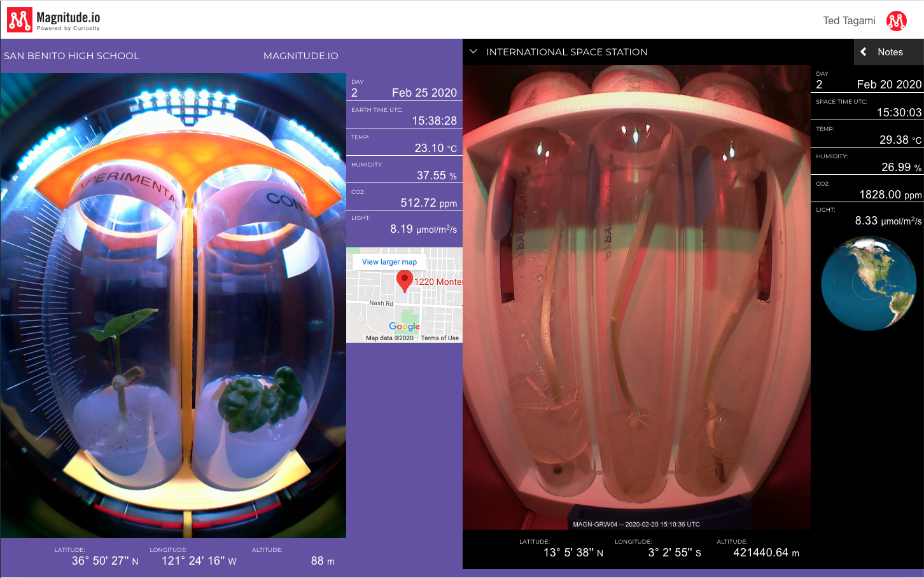Select ISS altitude 421440.64 m

pos(766,553)
